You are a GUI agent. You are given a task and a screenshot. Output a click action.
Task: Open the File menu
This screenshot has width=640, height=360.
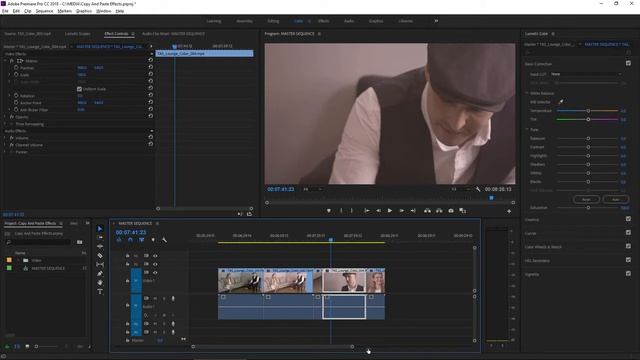point(5,11)
